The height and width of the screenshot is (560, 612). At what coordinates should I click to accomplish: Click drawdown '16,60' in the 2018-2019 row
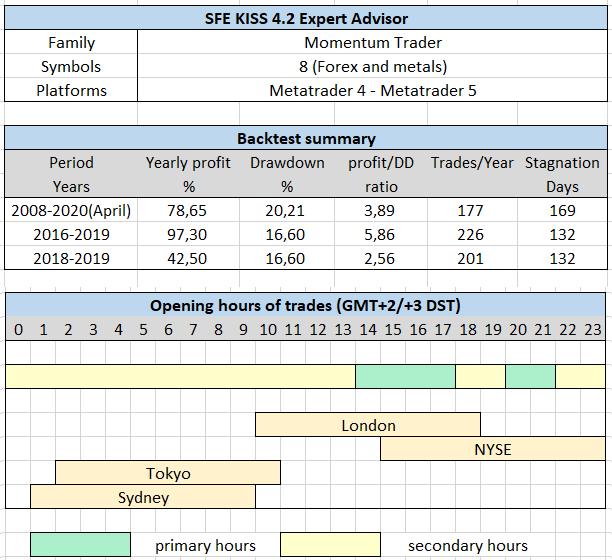point(287,258)
